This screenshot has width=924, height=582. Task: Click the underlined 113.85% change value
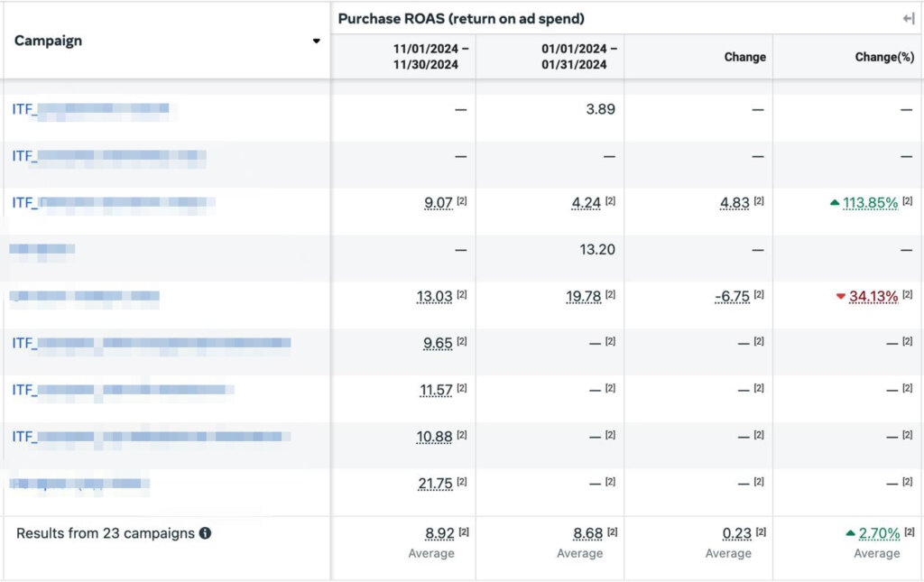pos(870,203)
